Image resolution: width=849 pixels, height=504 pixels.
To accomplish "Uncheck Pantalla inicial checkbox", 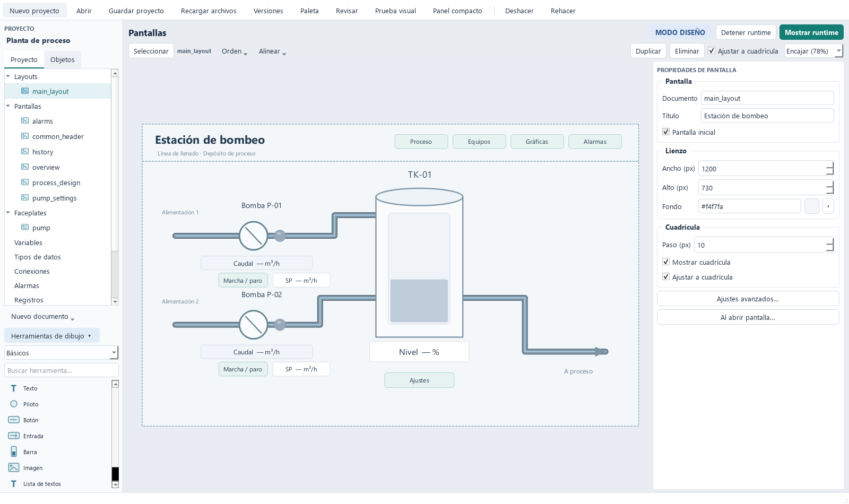I will (666, 132).
